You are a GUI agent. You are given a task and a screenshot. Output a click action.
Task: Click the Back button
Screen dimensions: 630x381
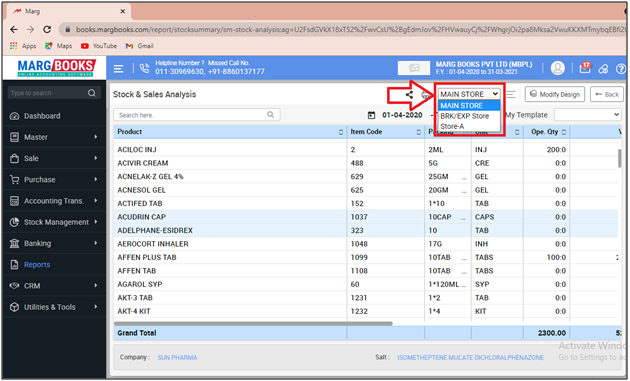(x=607, y=94)
